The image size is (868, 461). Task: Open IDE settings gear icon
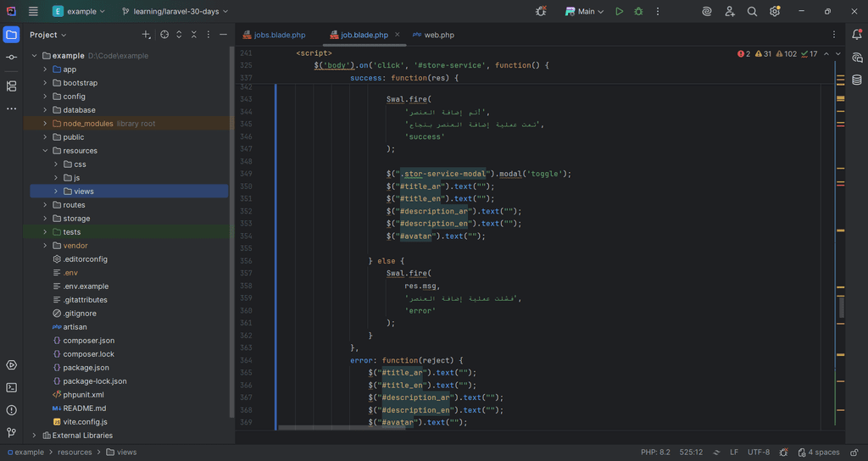774,12
